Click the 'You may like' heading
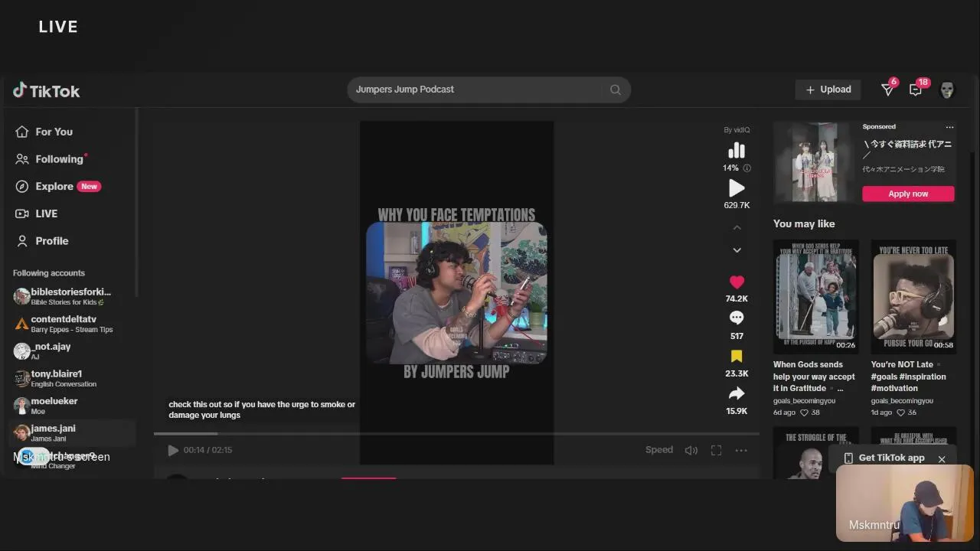The image size is (980, 551). (804, 223)
